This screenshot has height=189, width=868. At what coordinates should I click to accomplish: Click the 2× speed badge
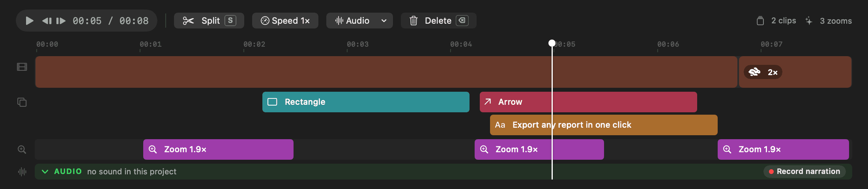tap(763, 72)
